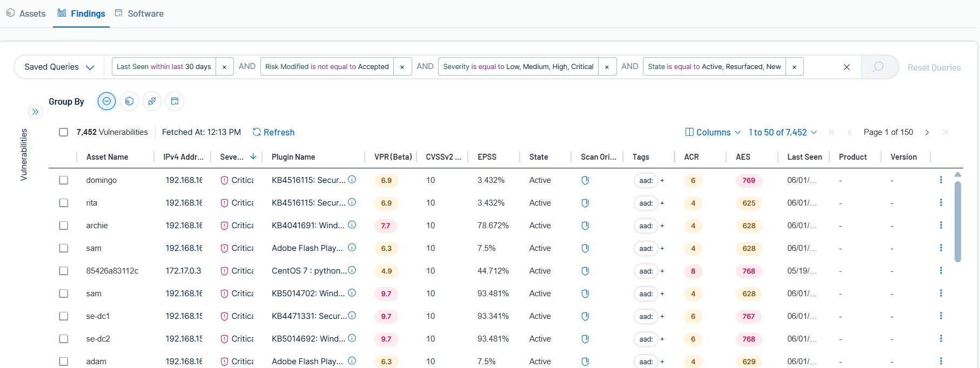
Task: Select the archie row checkbox
Action: 64,226
